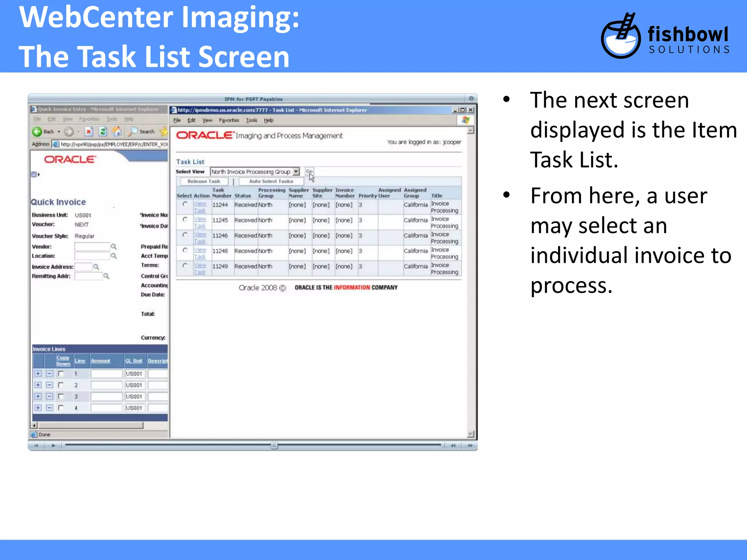The width and height of the screenshot is (747, 560).
Task: Open View Task link for task 11244
Action: 200,207
